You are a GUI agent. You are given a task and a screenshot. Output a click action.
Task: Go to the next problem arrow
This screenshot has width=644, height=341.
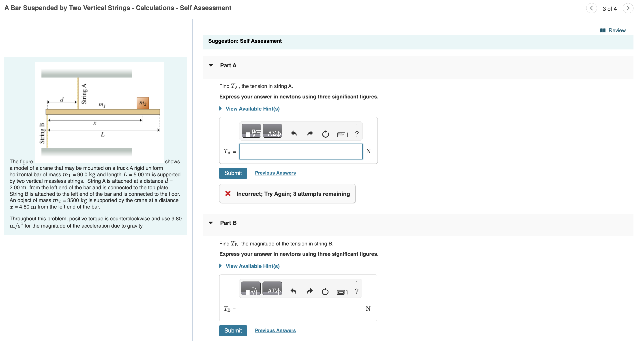click(x=628, y=8)
